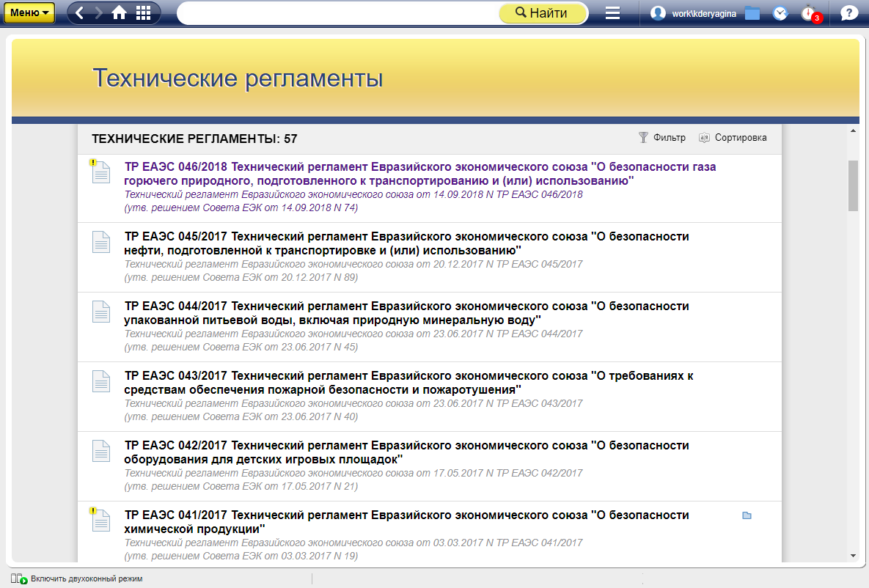
Task: Open the Фильтр option
Action: tap(661, 137)
